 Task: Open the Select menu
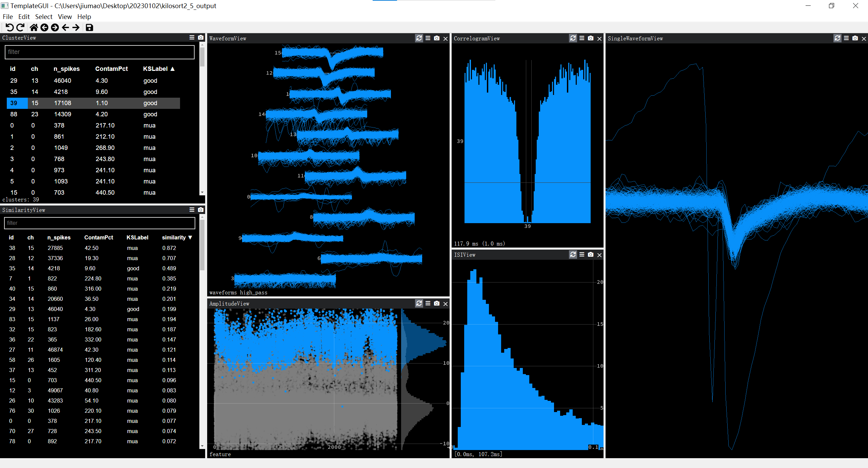[x=44, y=17]
